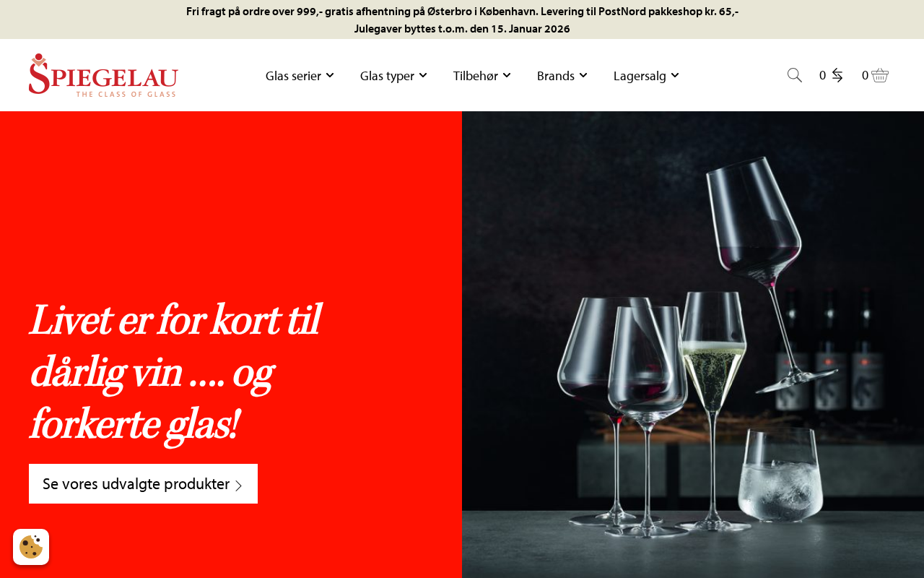Open the search magnifier icon
Screen dimensions: 924x578
pyautogui.click(x=795, y=75)
